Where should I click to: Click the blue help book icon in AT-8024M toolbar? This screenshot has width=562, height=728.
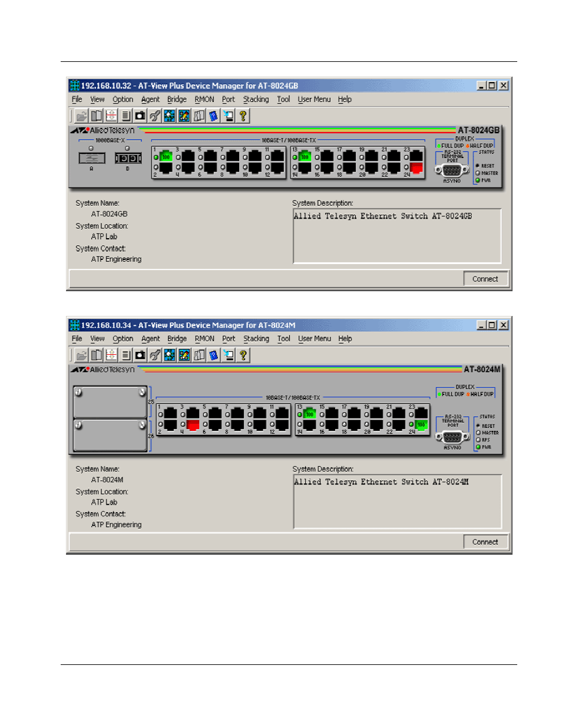click(x=213, y=355)
